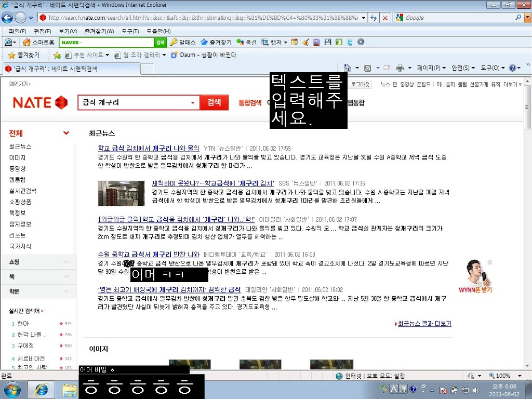532x399 pixels.
Task: Expand the 학문 sidebar section
Action: [x=66, y=291]
